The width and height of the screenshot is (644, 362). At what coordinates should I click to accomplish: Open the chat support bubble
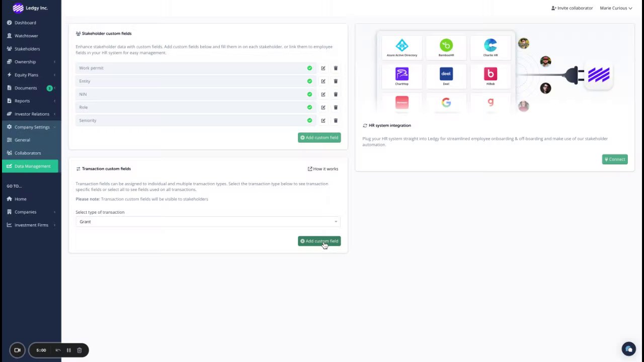point(628,349)
